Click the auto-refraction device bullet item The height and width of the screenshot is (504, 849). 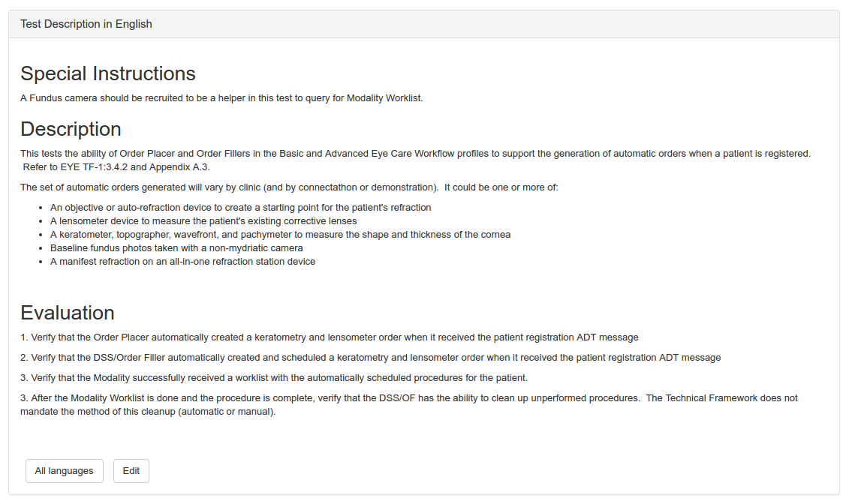tap(240, 207)
